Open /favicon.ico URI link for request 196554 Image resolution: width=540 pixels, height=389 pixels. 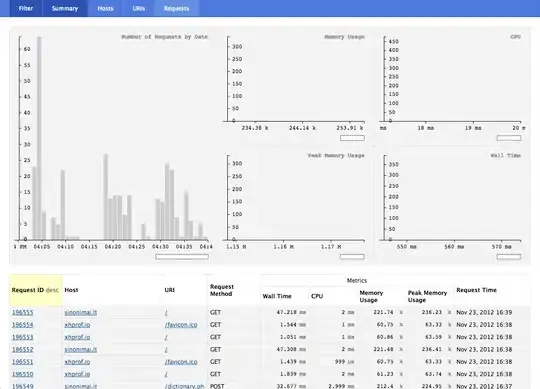tap(181, 325)
